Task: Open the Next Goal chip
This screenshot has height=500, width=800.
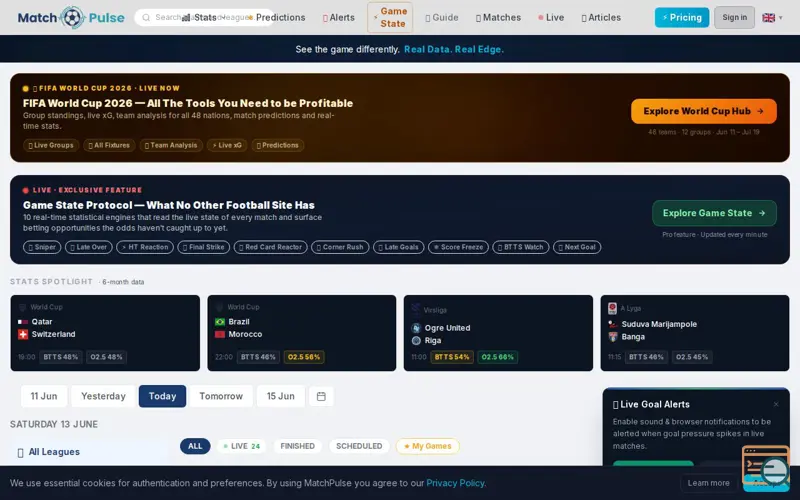Action: click(x=577, y=247)
